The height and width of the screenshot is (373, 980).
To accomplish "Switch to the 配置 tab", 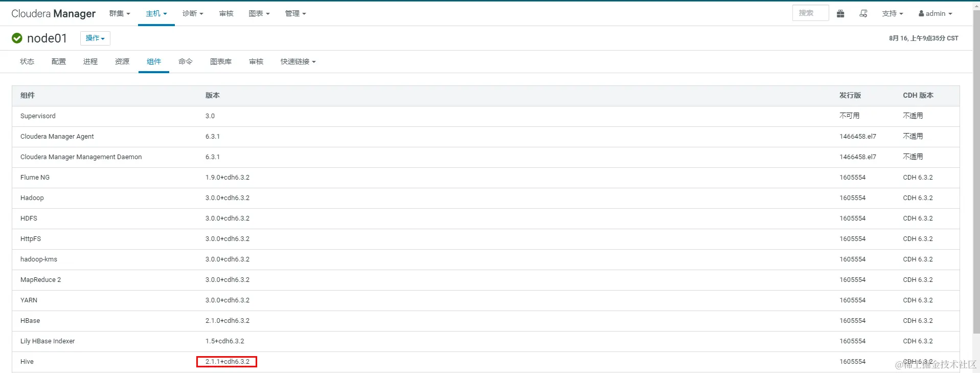I will (x=59, y=61).
